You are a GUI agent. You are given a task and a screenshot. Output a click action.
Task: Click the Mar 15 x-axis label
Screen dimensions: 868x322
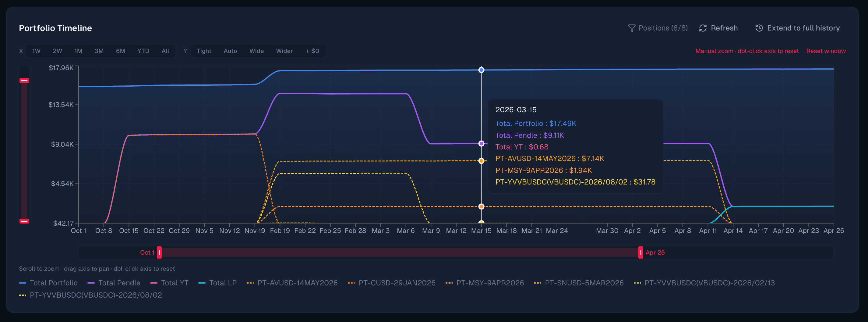[x=481, y=231]
